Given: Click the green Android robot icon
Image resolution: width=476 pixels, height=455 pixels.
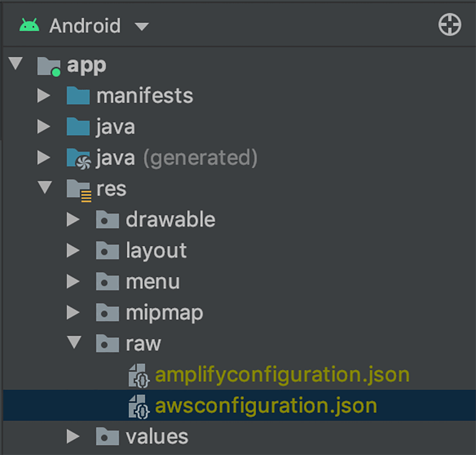Looking at the screenshot, I should click(x=29, y=25).
